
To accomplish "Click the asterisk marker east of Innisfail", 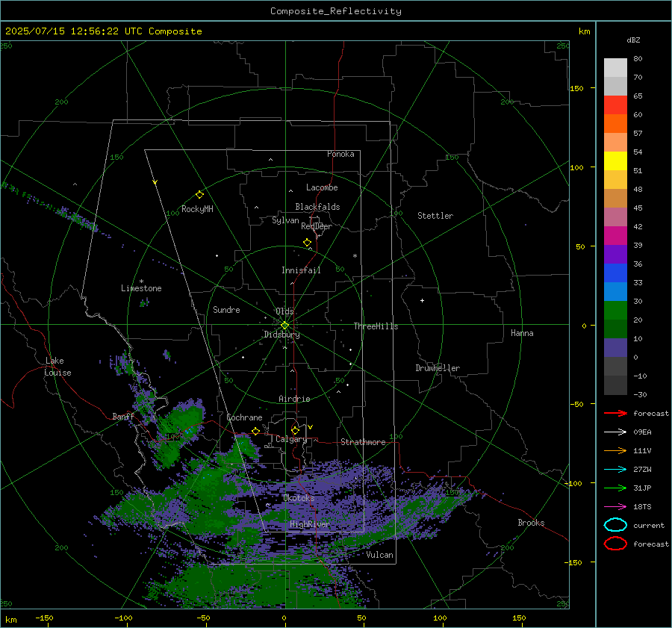I will tap(355, 256).
